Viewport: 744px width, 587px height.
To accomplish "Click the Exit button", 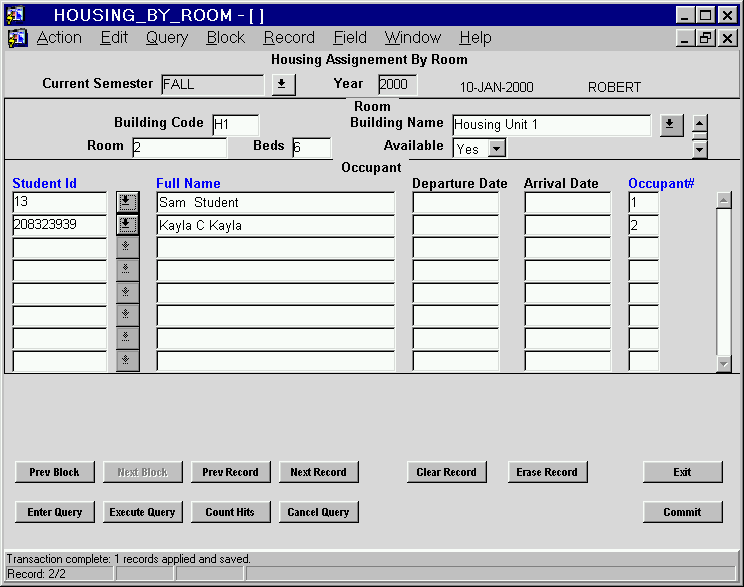I will [683, 472].
